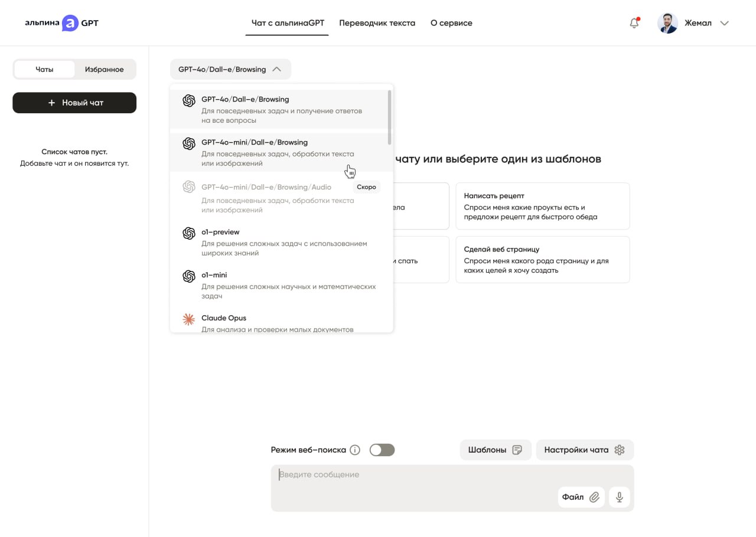
Task: Click the Альпина GPT logo
Action: [61, 23]
